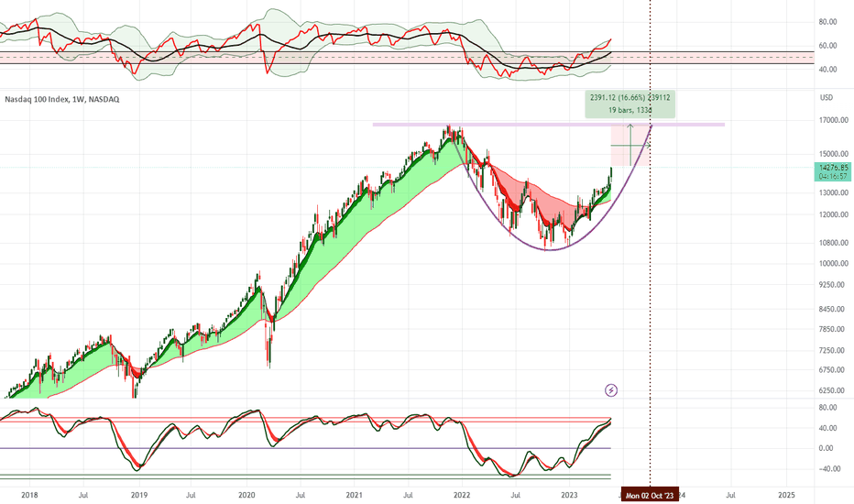
Task: Click the countdown timer 04:16:57
Action: click(x=833, y=177)
